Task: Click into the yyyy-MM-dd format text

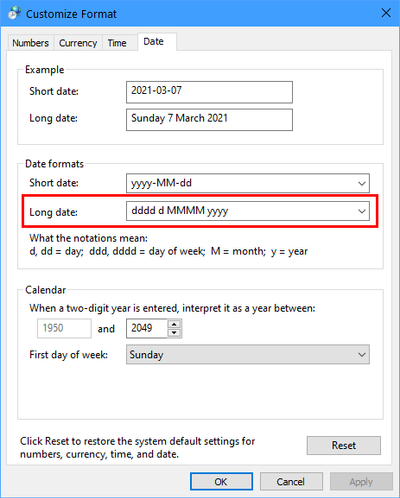Action: (161, 183)
